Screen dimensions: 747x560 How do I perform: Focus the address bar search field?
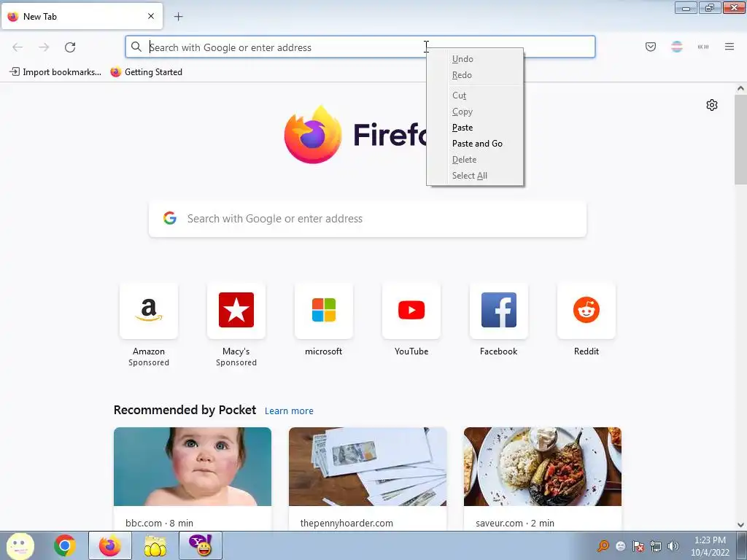click(360, 47)
